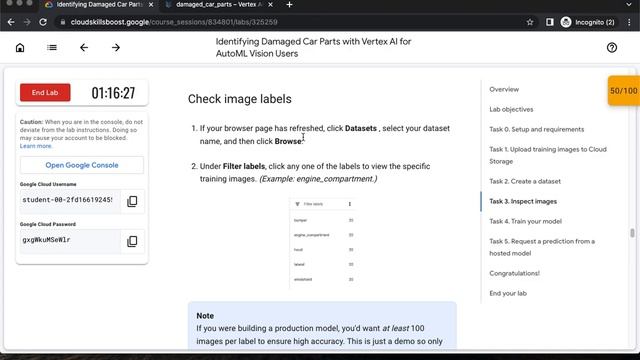Jump to Task 3. Inspect images
This screenshot has width=640, height=360.
(x=523, y=201)
